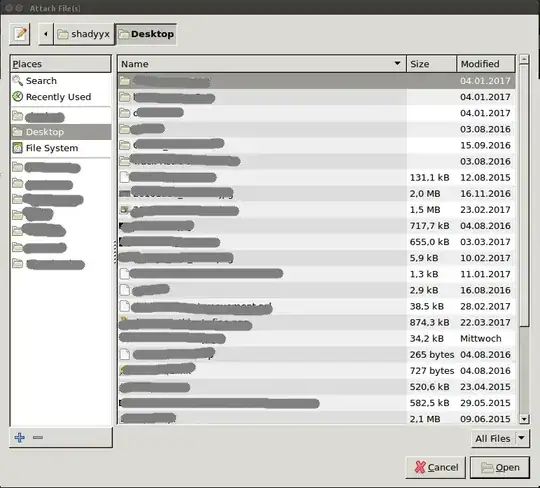The width and height of the screenshot is (540, 488).
Task: Select File System in Places
Action: tap(61, 148)
